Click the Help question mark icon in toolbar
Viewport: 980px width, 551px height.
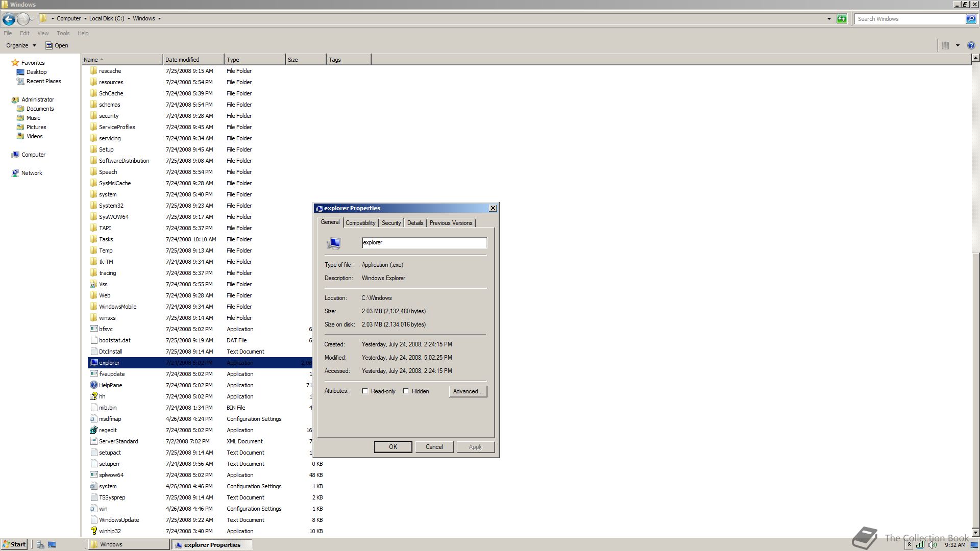971,45
